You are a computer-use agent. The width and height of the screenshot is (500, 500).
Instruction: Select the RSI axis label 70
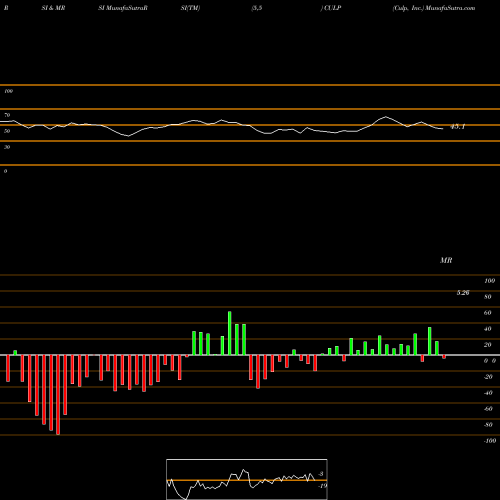7,115
